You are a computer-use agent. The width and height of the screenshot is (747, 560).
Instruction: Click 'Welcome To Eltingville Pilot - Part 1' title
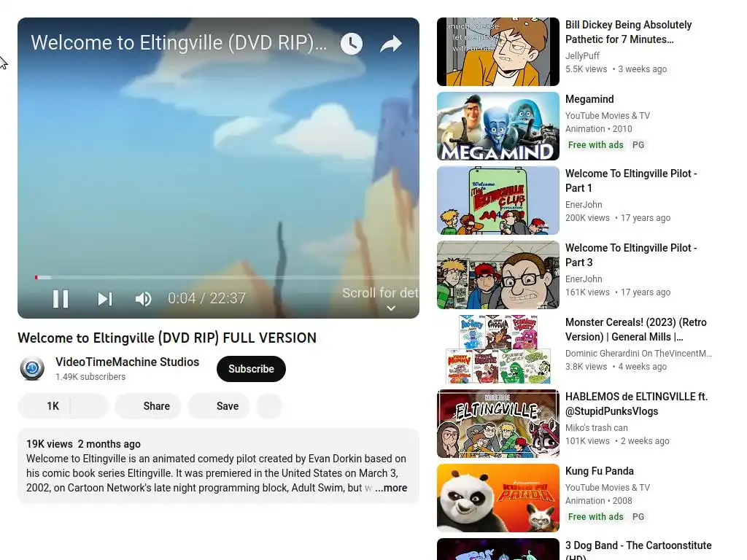[631, 181]
